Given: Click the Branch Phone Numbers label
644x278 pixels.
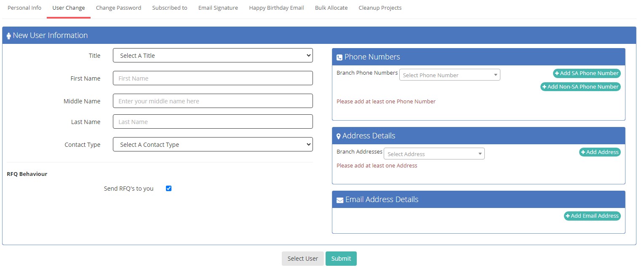Looking at the screenshot, I should (x=367, y=73).
